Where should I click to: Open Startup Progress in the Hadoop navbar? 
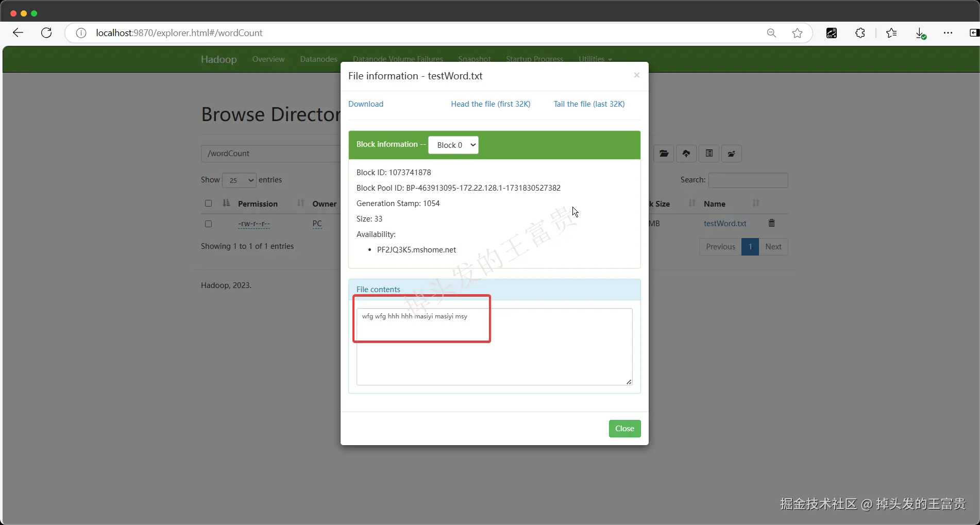(535, 59)
